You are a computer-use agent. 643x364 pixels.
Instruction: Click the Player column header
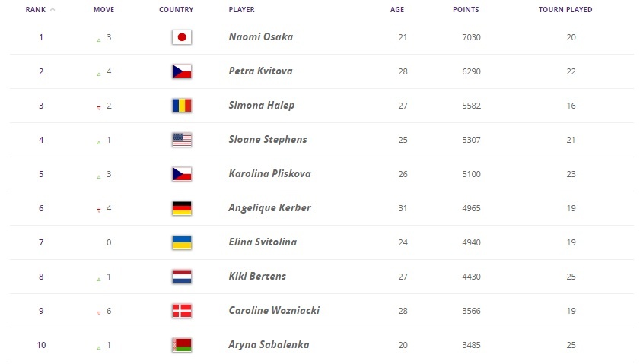(241, 10)
